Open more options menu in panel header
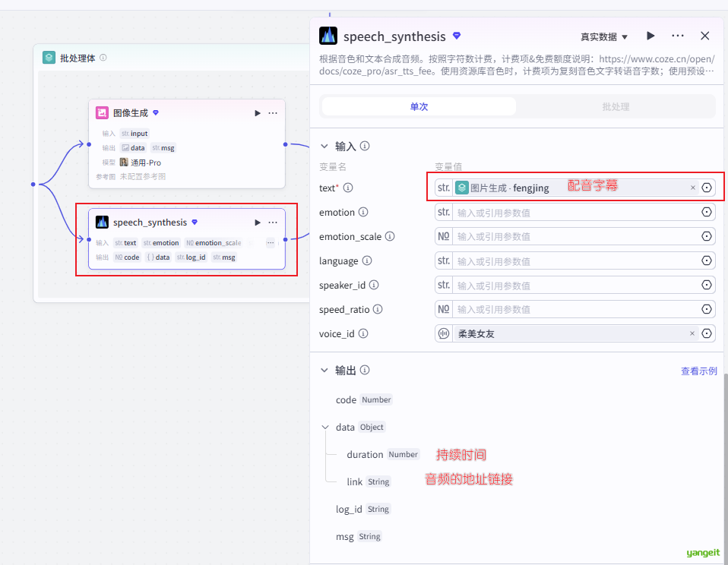The width and height of the screenshot is (728, 565). pos(678,36)
